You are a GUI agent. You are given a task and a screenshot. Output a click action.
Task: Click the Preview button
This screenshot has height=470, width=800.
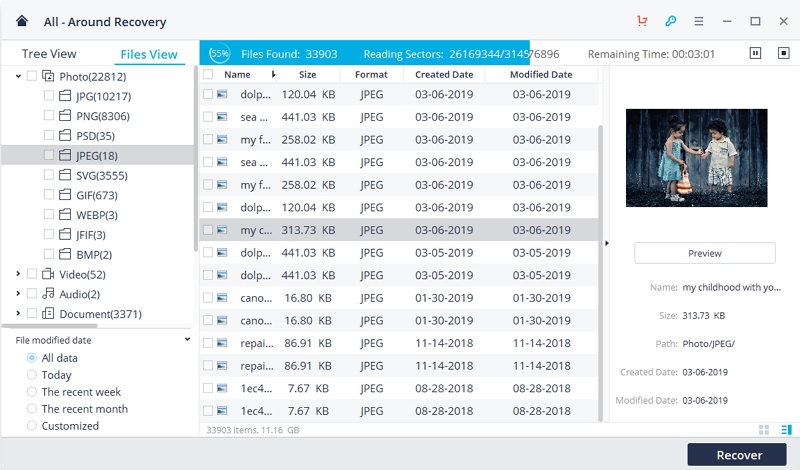pyautogui.click(x=705, y=253)
